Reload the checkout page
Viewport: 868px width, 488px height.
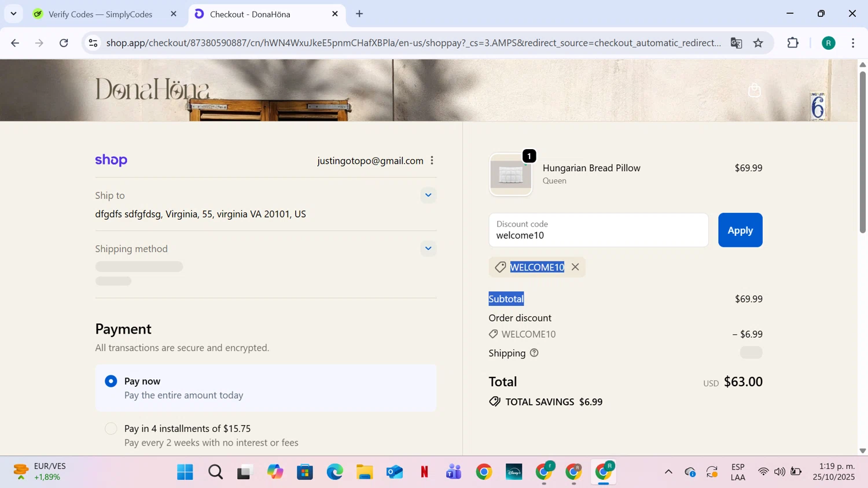tap(64, 43)
